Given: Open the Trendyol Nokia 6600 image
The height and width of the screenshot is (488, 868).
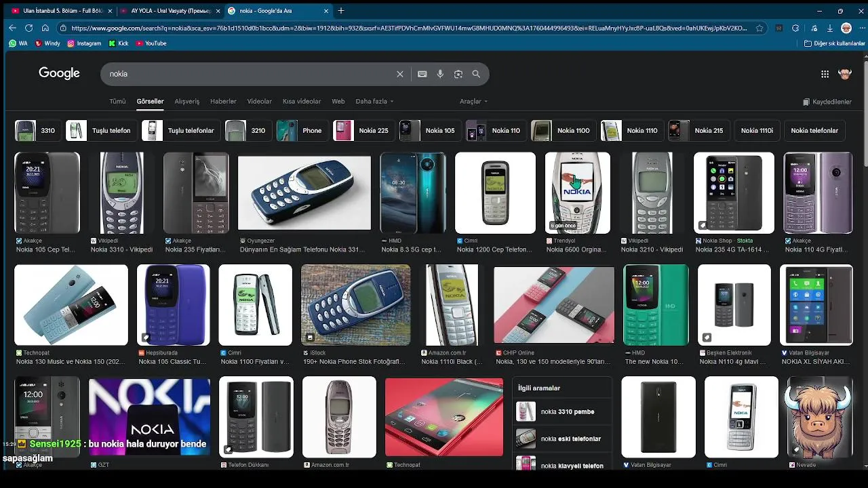Looking at the screenshot, I should click(577, 193).
